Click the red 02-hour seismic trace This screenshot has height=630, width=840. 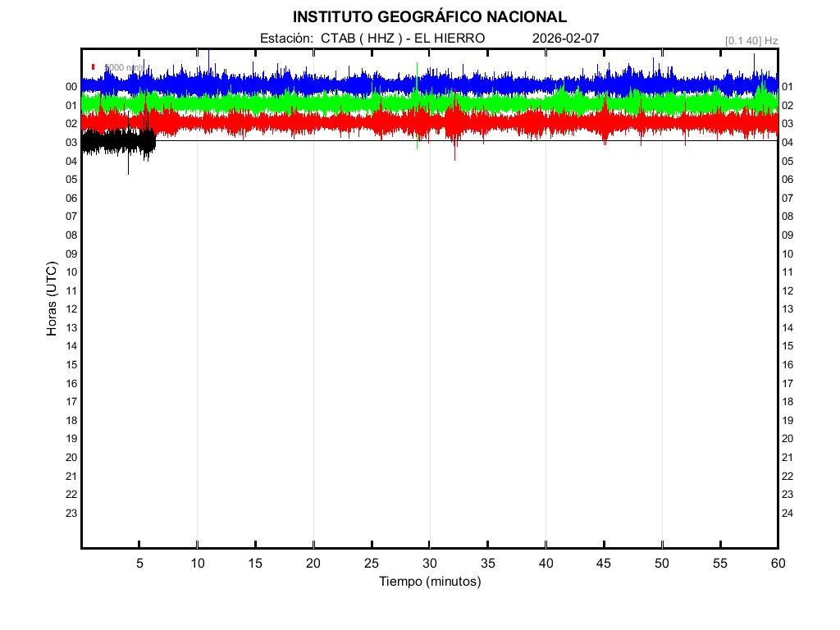(x=328, y=122)
